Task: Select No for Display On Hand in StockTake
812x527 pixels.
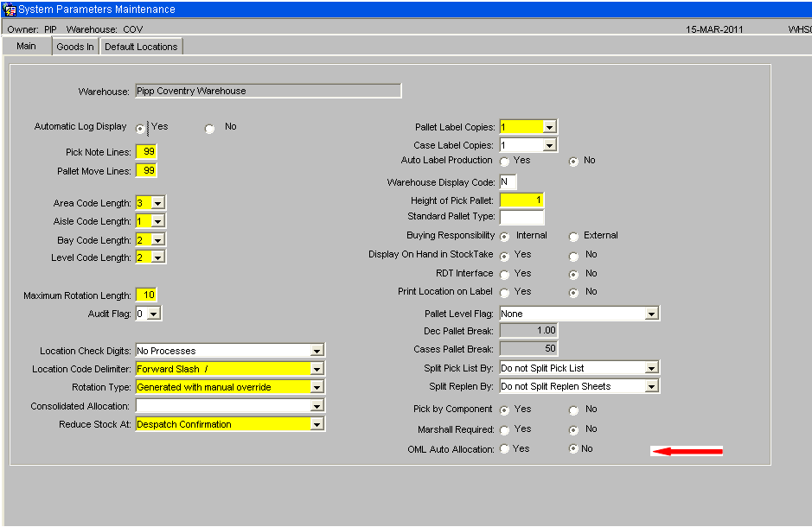Action: 573,256
